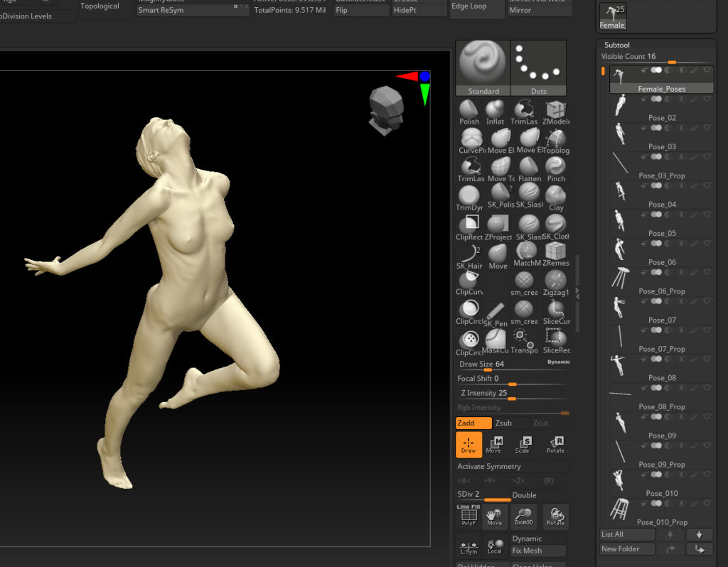This screenshot has height=567, width=728.
Task: Toggle Local symmetry L.Sym
Action: (x=469, y=546)
